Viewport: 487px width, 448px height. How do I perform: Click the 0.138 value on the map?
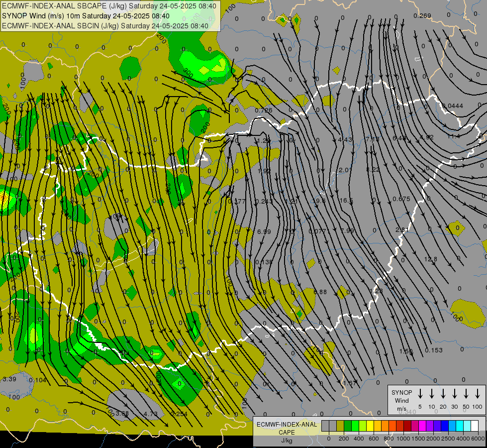point(263,262)
